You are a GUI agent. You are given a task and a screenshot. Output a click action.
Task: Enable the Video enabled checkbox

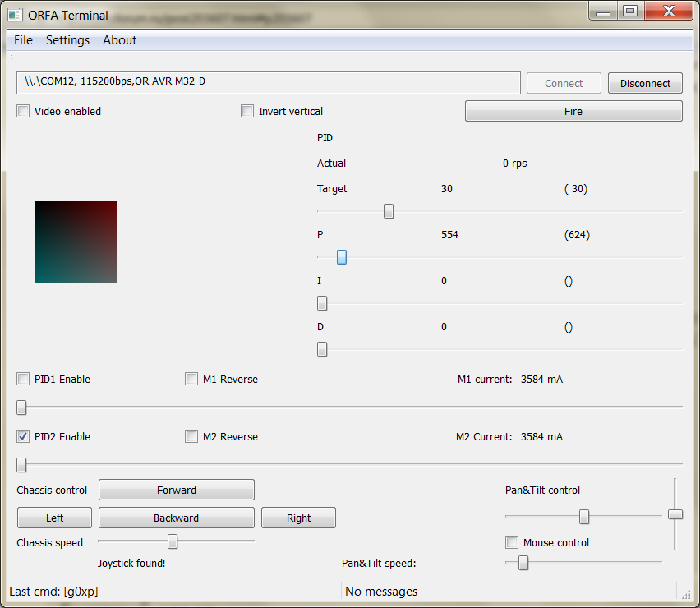pos(23,112)
